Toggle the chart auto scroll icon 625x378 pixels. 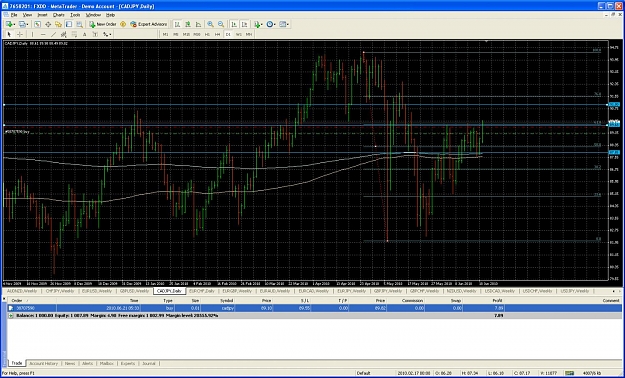pos(234,24)
